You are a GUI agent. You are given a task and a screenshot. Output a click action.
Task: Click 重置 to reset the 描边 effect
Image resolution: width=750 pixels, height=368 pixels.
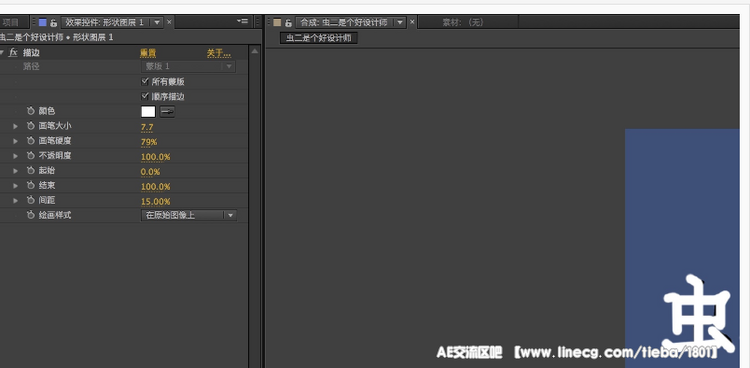coord(148,53)
